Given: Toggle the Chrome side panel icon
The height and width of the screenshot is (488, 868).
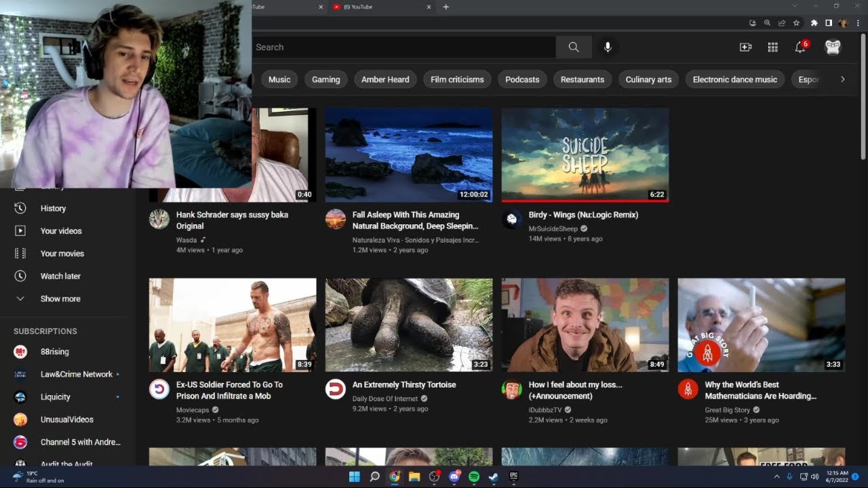Looking at the screenshot, I should coord(829,22).
